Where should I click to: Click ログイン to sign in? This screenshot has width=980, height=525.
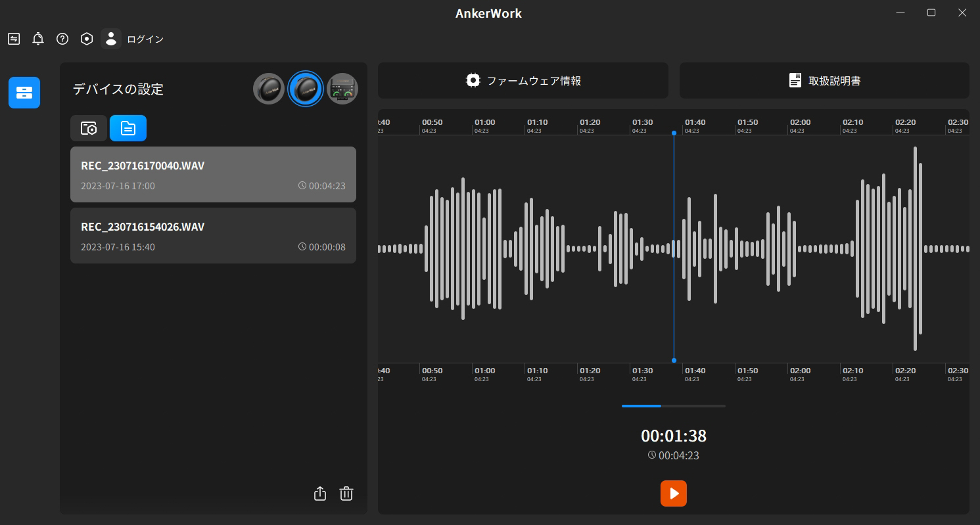[145, 39]
